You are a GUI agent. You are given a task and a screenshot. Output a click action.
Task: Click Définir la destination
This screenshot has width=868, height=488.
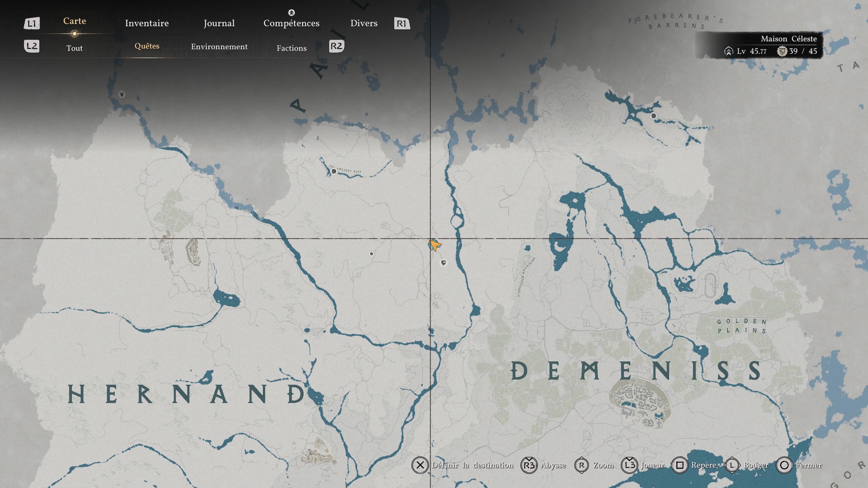pyautogui.click(x=473, y=465)
